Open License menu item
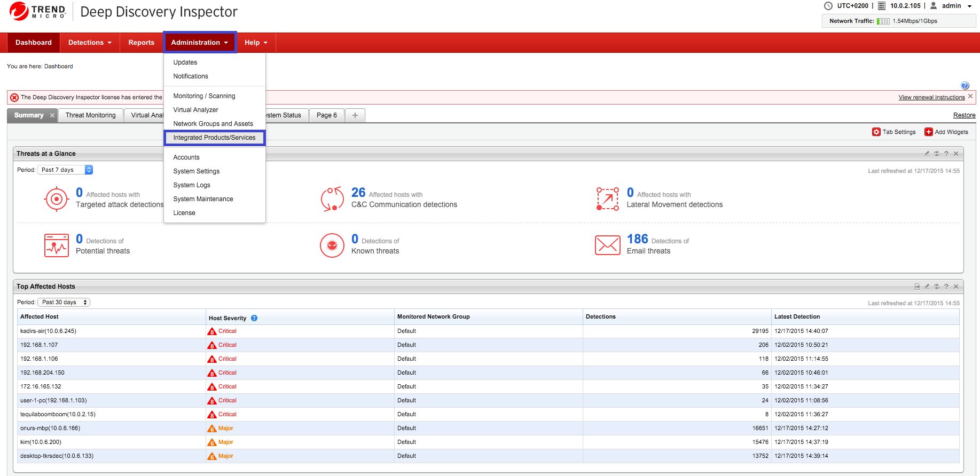The height and width of the screenshot is (476, 980). 184,213
